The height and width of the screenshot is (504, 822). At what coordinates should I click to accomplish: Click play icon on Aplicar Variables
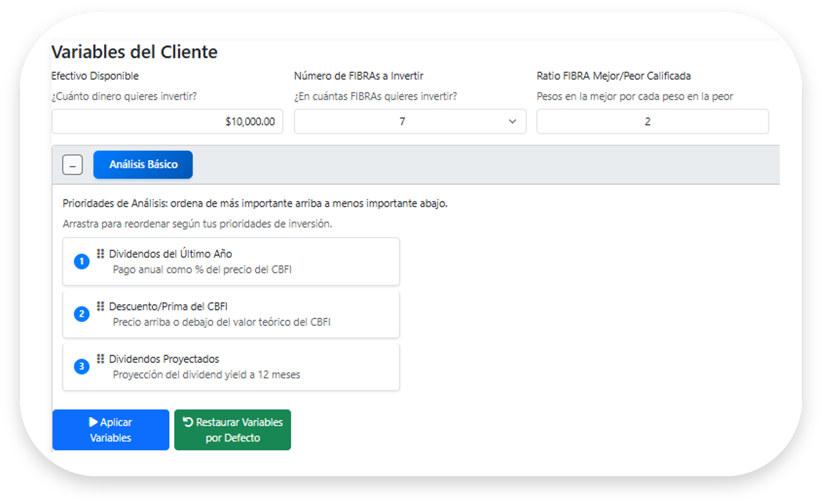pyautogui.click(x=93, y=422)
